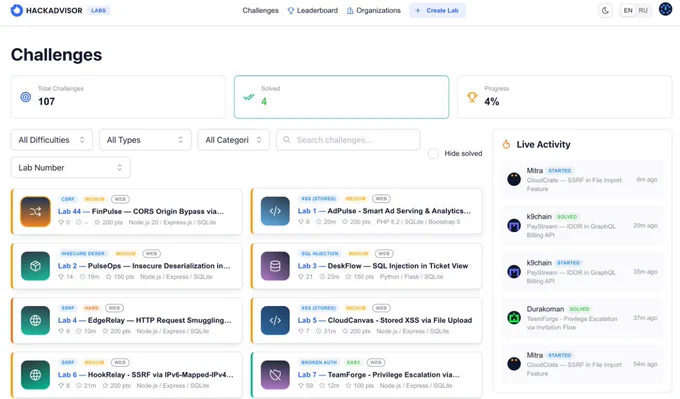Open Lab 2 PulseOps Insecure Deserialization
The image size is (680, 399).
pyautogui.click(x=144, y=265)
